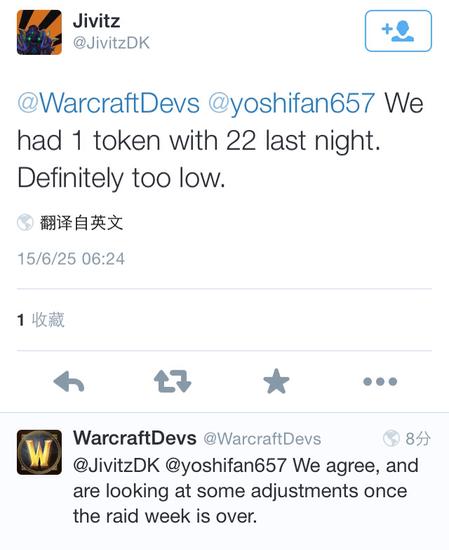Open Jivitz profile avatar
Viewport: 449px width, 550px height.
39,32
